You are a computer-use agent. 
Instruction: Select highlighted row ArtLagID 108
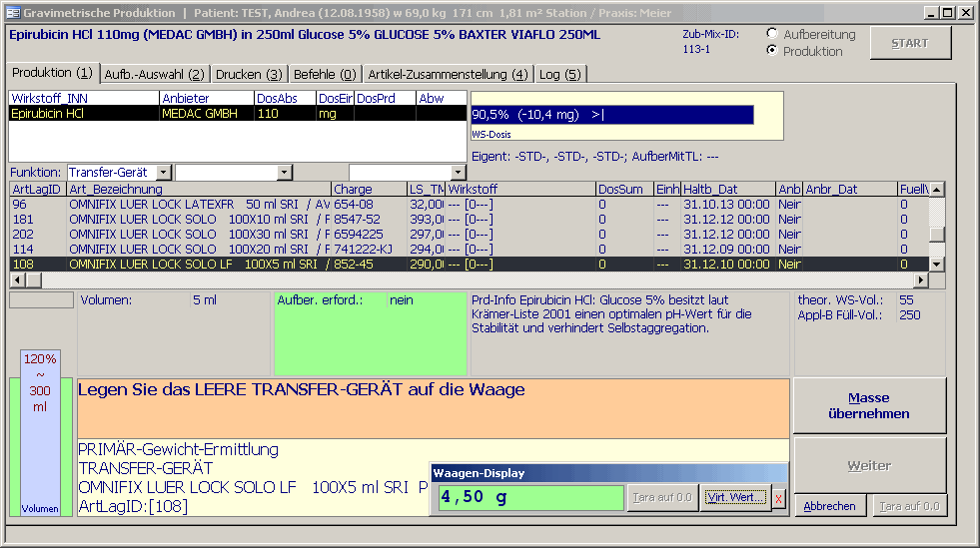[469, 264]
